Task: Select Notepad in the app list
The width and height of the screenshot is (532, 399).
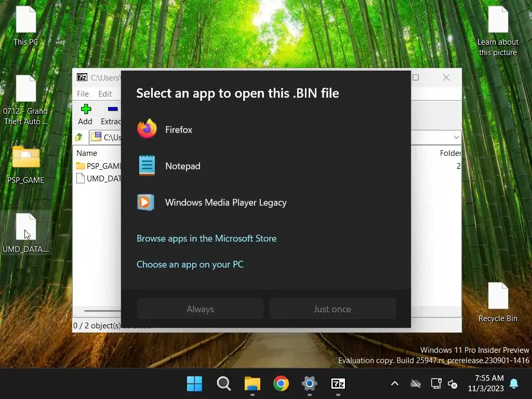Action: click(x=265, y=166)
